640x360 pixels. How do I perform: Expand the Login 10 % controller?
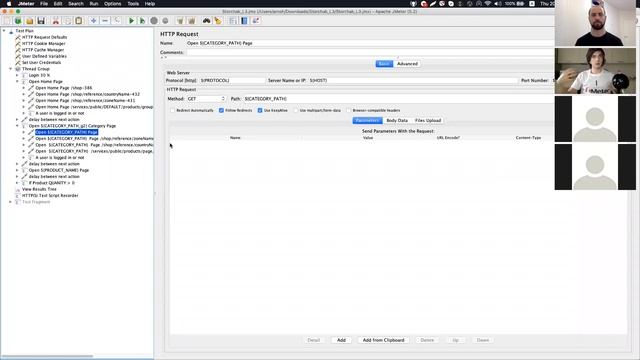(x=17, y=75)
